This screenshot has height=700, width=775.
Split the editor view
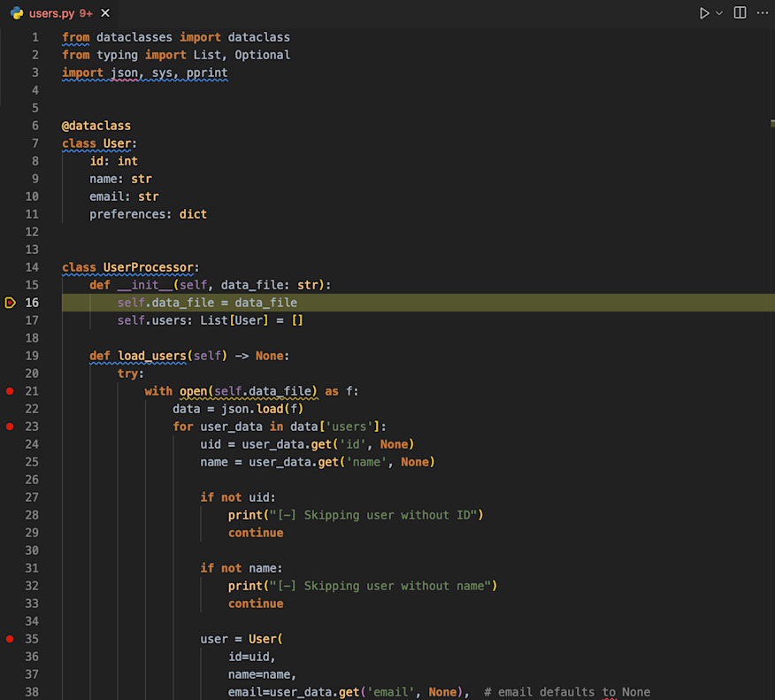740,13
